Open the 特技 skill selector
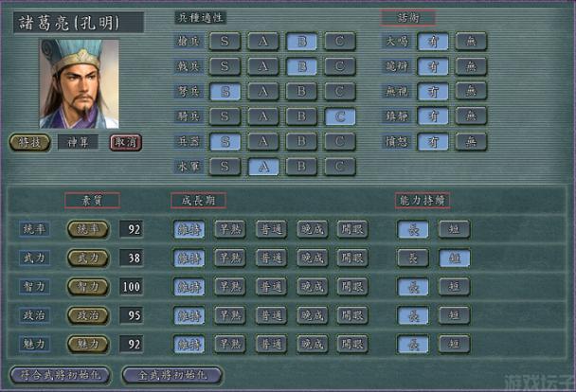The width and height of the screenshot is (576, 392). (27, 142)
